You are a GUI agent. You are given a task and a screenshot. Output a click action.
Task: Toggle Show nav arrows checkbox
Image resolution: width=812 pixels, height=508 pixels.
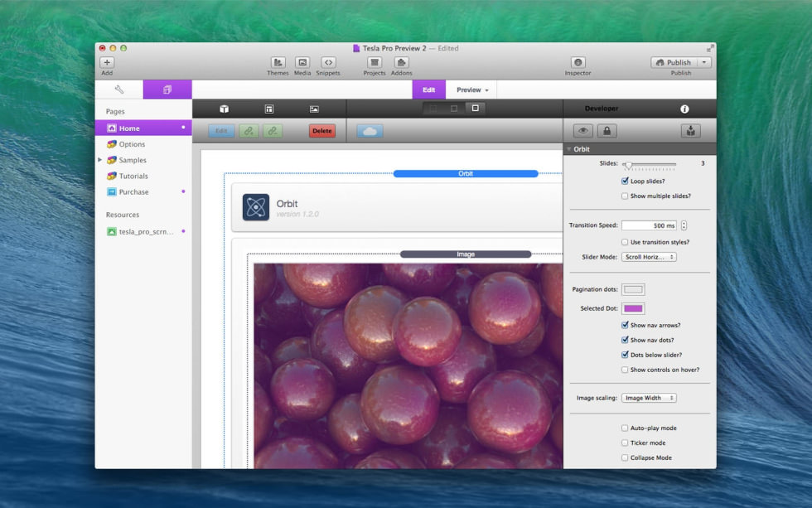pyautogui.click(x=625, y=325)
